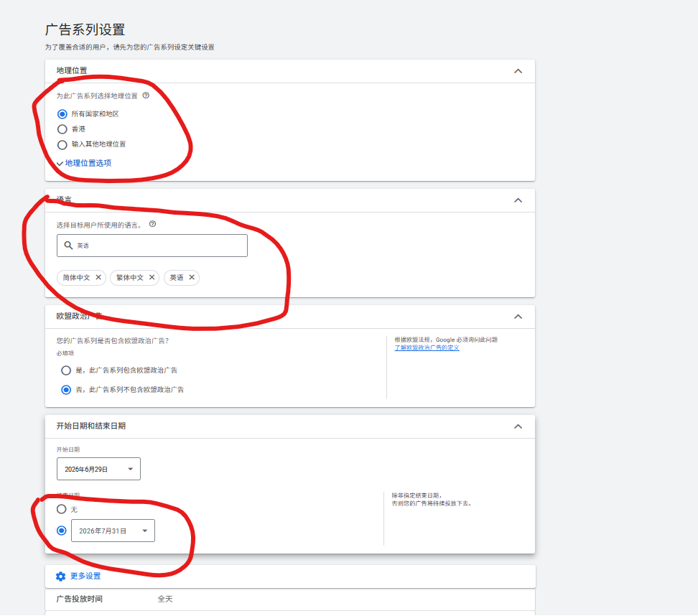Click the 广告系列设置 page heading
The image size is (698, 616).
coord(85,30)
